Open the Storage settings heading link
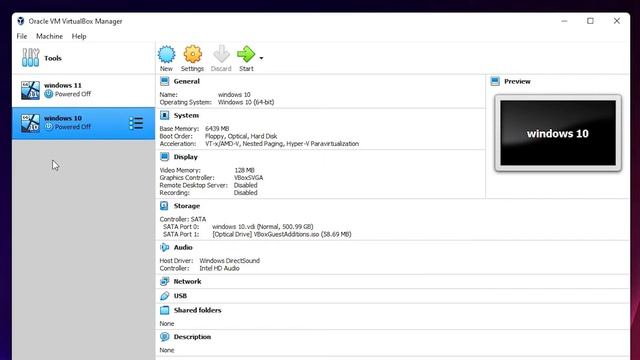The height and width of the screenshot is (360, 640). [x=187, y=206]
